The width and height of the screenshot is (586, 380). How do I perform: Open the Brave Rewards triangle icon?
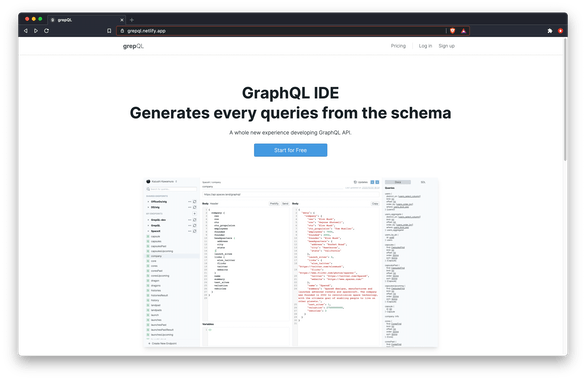coord(463,31)
